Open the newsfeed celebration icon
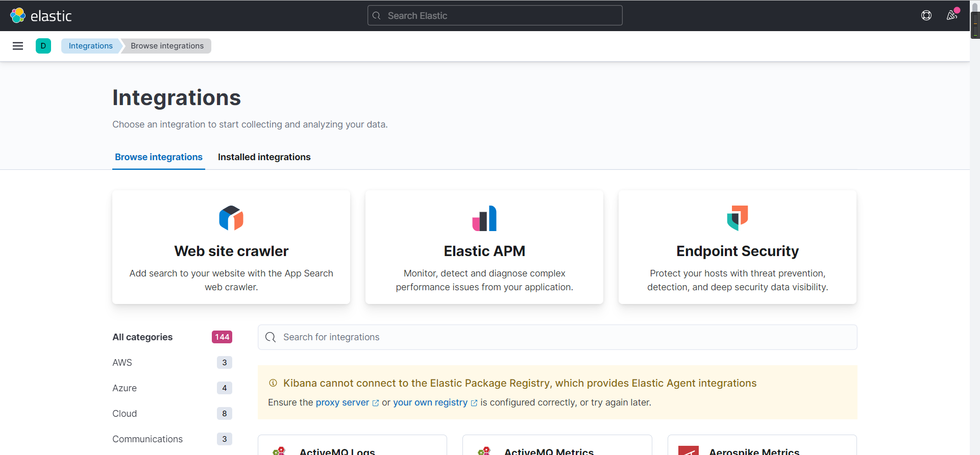The width and height of the screenshot is (980, 455). 952,15
